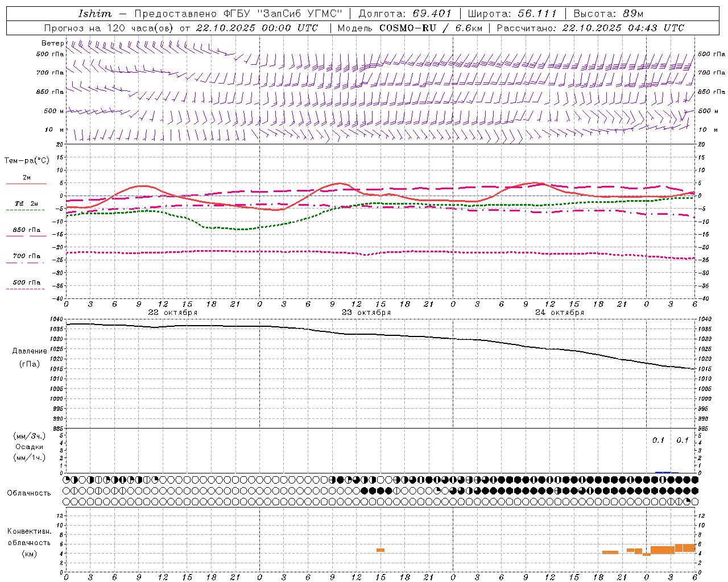Viewport: 728px width, 582px height.
Task: Click the '(гПа)' pressure unit label
Action: pos(30,364)
